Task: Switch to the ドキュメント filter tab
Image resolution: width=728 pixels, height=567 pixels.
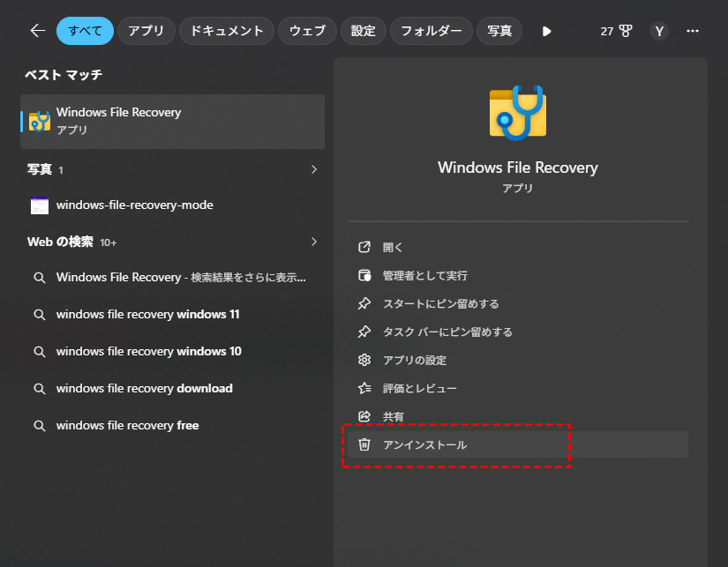Action: click(x=227, y=31)
